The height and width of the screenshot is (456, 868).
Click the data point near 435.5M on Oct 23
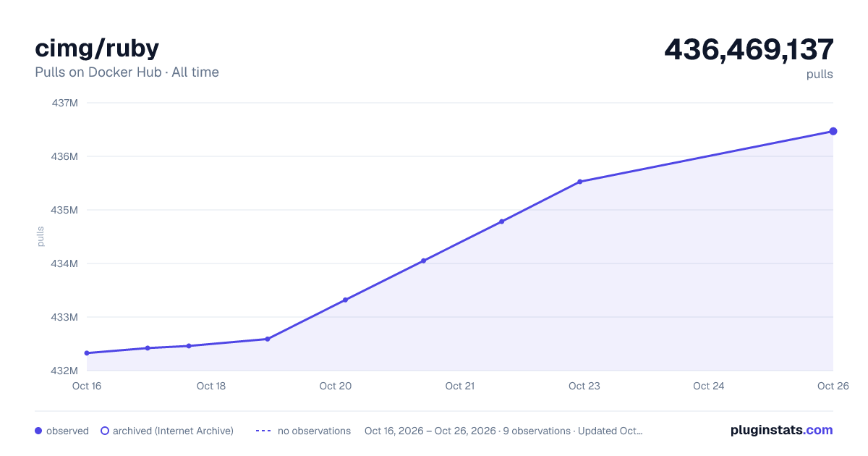point(580,182)
